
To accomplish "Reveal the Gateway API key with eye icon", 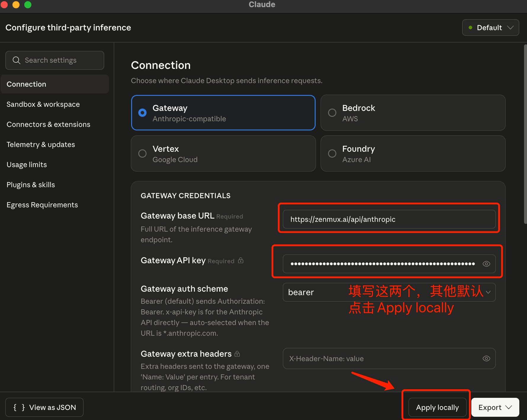I will 486,264.
